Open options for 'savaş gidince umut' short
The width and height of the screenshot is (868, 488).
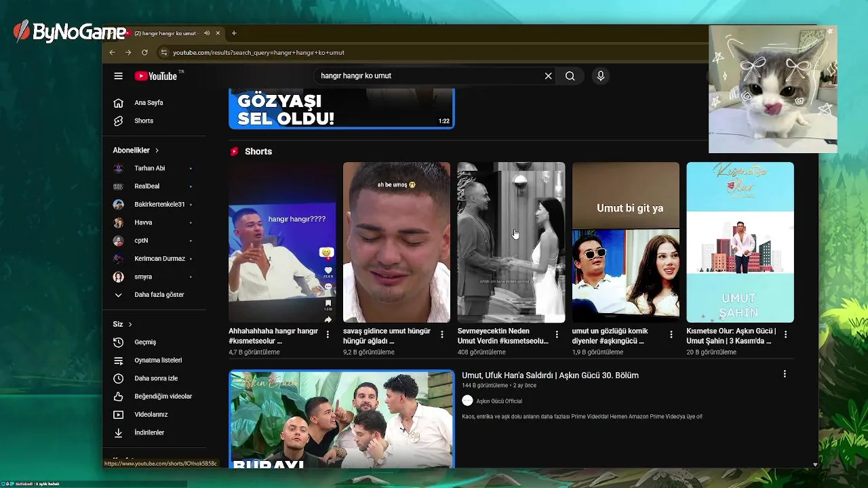click(x=442, y=334)
